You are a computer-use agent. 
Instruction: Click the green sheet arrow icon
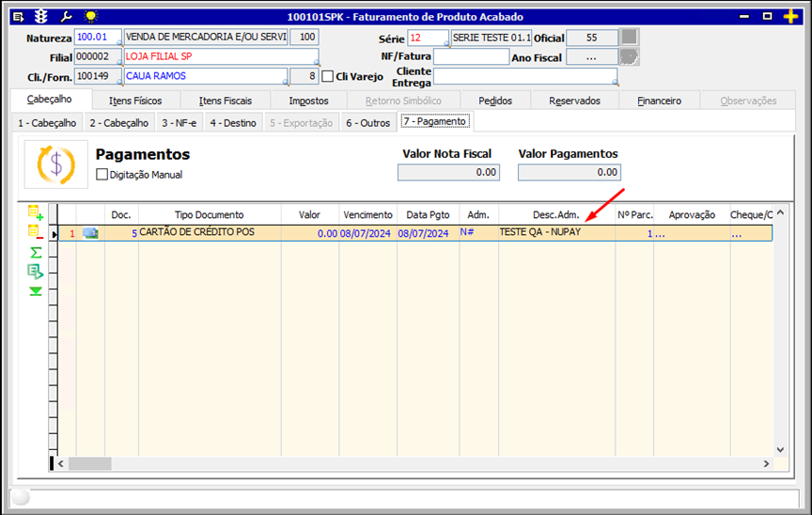pyautogui.click(x=35, y=272)
